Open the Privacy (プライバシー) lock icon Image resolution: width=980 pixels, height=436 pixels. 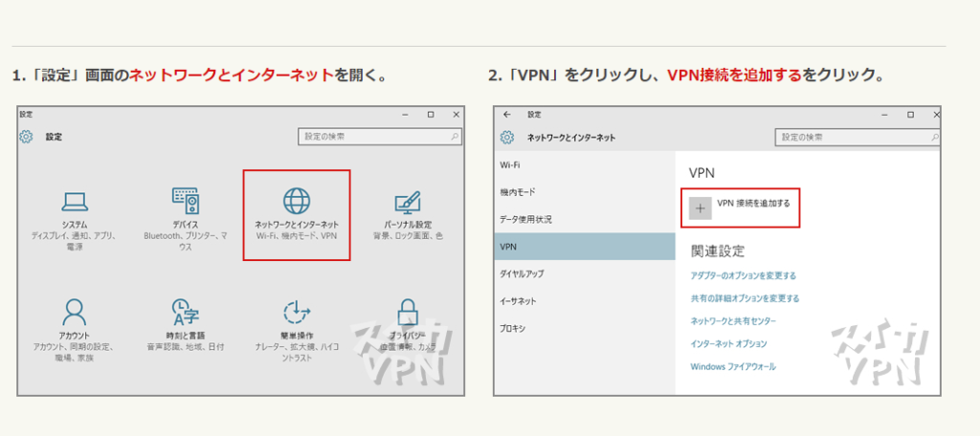tap(408, 311)
